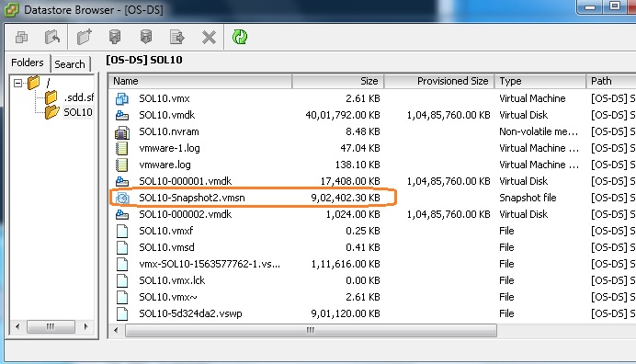636x364 pixels.
Task: Click the green Refresh icon in toolbar
Action: click(240, 37)
